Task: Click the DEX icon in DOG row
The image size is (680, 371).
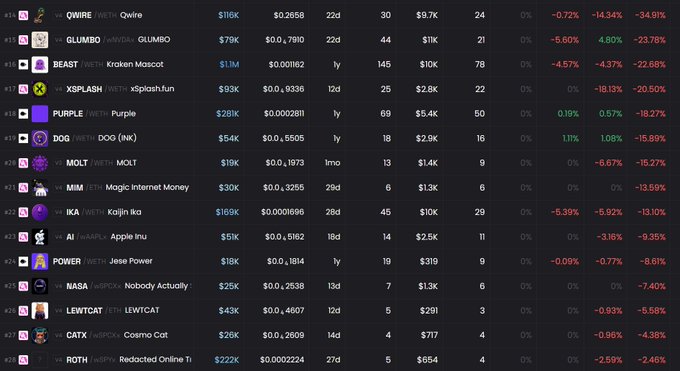Action: (x=23, y=138)
